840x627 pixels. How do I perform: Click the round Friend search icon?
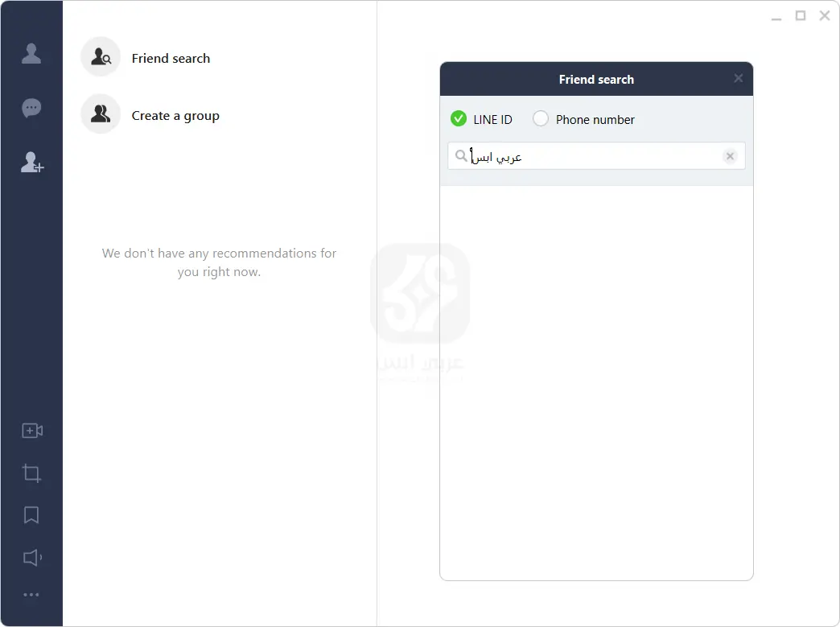pos(101,57)
